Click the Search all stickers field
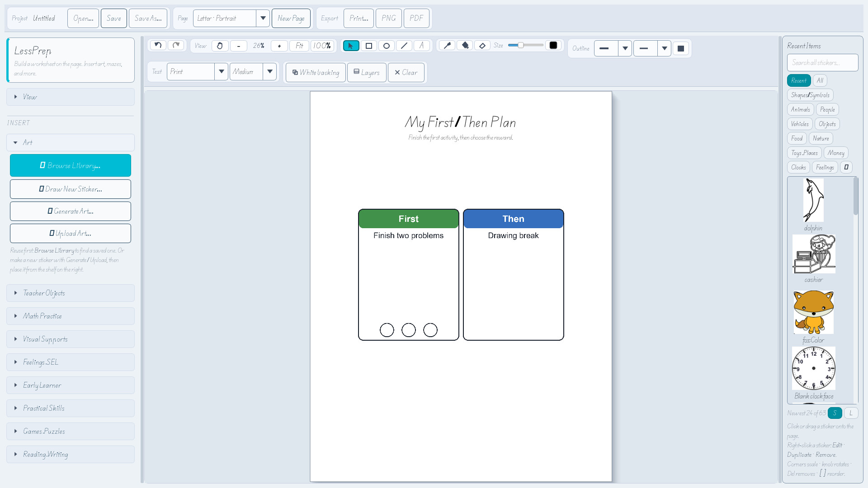Image resolution: width=868 pixels, height=488 pixels. click(x=822, y=63)
